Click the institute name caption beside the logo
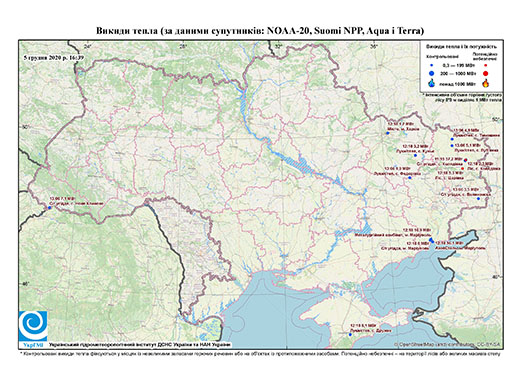Image resolution: width=520 pixels, height=368 pixels. pos(140,345)
